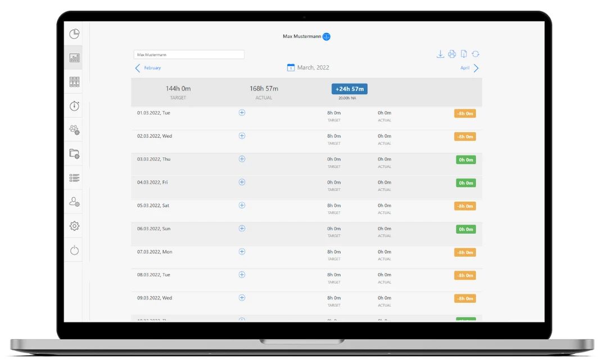The image size is (607, 364).
Task: Navigate forward to April
Action: (x=468, y=67)
